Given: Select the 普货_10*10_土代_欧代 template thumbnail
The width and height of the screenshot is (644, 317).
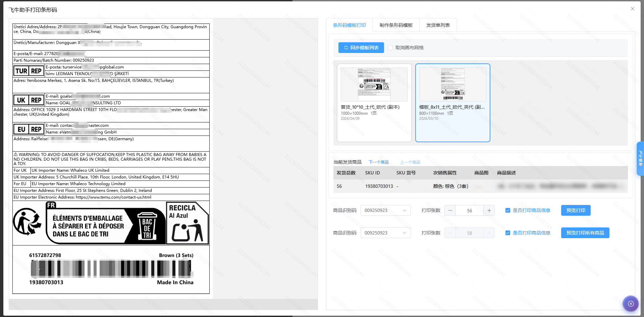Looking at the screenshot, I should point(374,85).
